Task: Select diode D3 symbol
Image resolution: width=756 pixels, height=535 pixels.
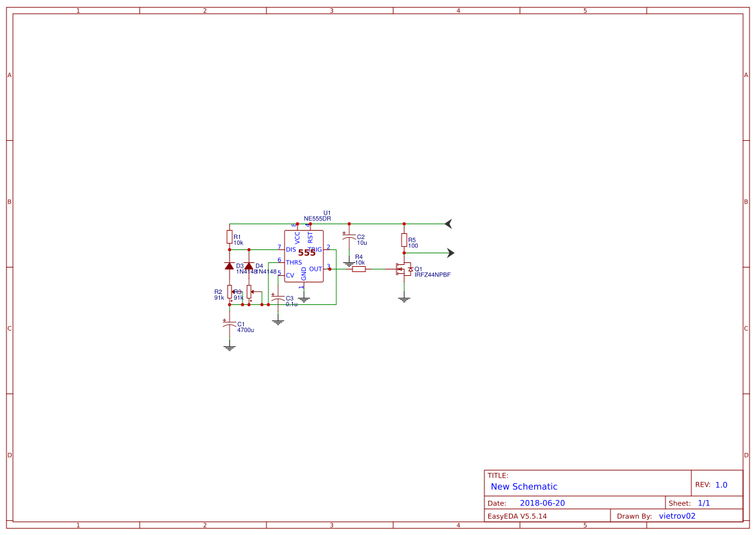Action: click(x=229, y=266)
